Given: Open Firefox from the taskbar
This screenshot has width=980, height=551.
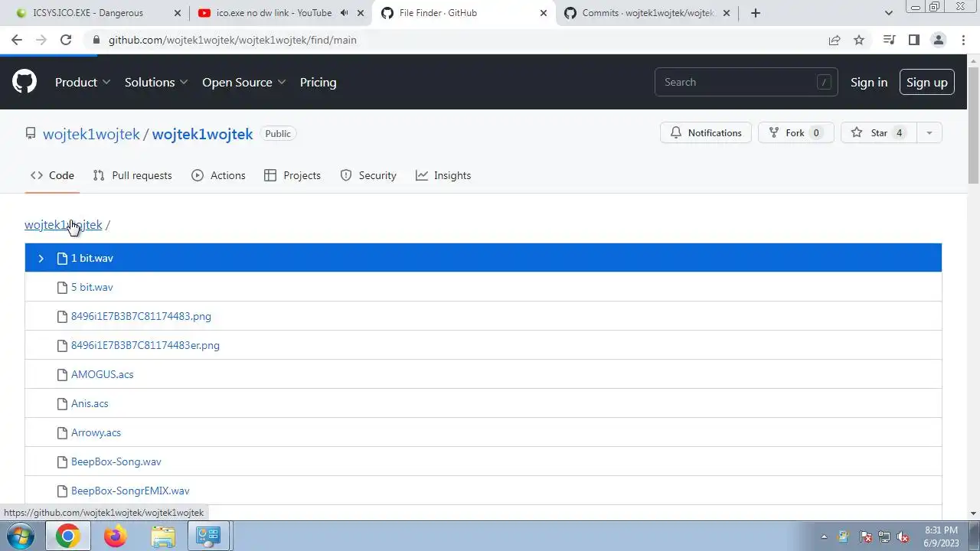Looking at the screenshot, I should click(x=116, y=536).
